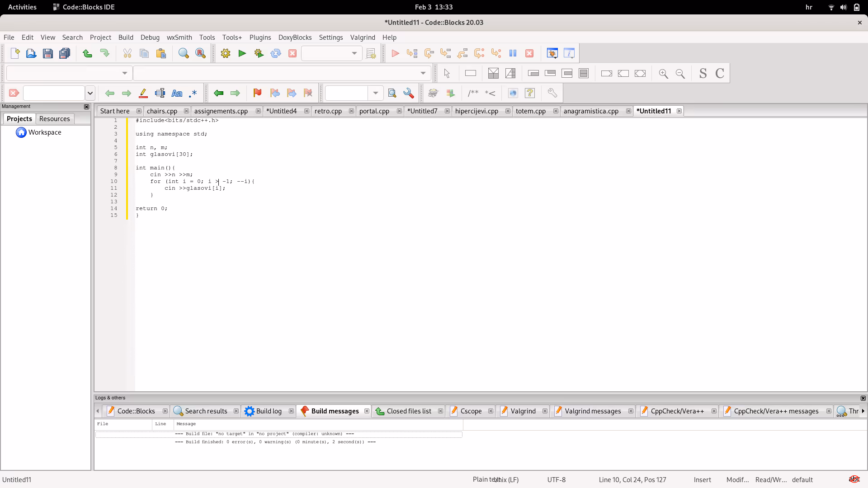Open the search text history dropdown
This screenshot has width=868, height=488.
tap(90, 93)
